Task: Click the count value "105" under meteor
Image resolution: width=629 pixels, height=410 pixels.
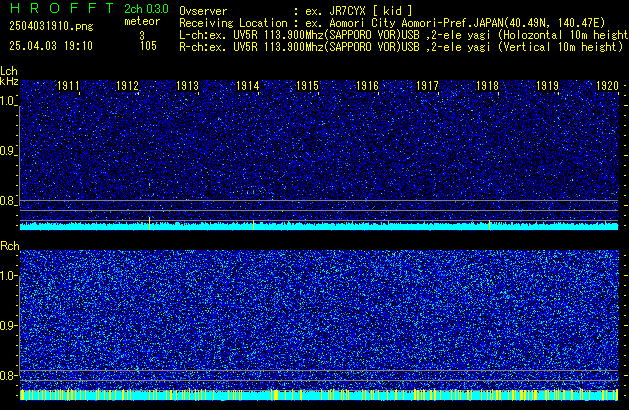Action: [x=148, y=46]
